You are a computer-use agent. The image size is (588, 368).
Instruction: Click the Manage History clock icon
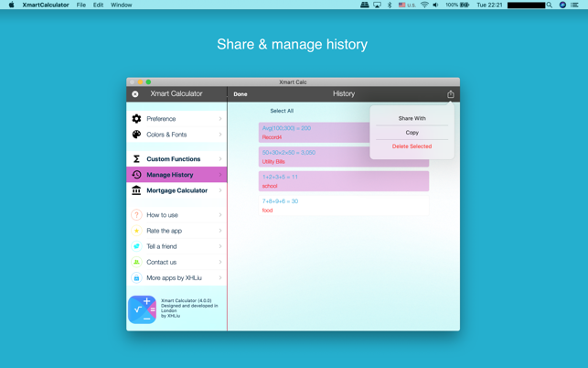[x=136, y=175]
